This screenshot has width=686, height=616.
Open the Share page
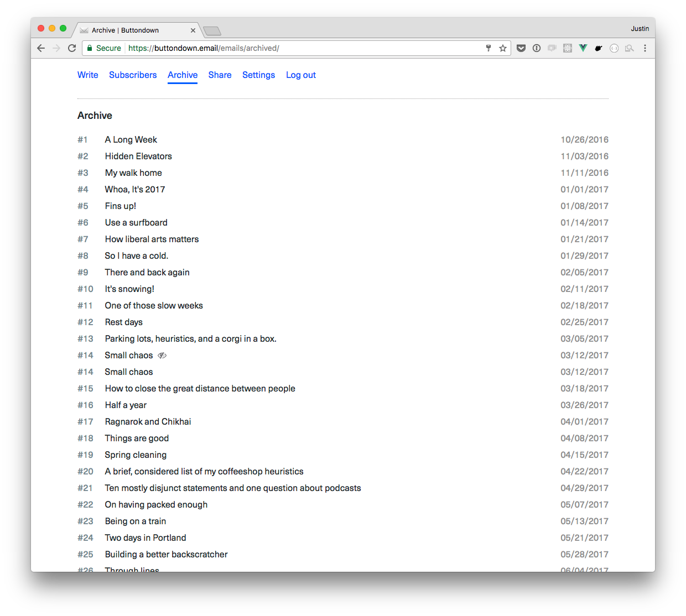pos(220,75)
